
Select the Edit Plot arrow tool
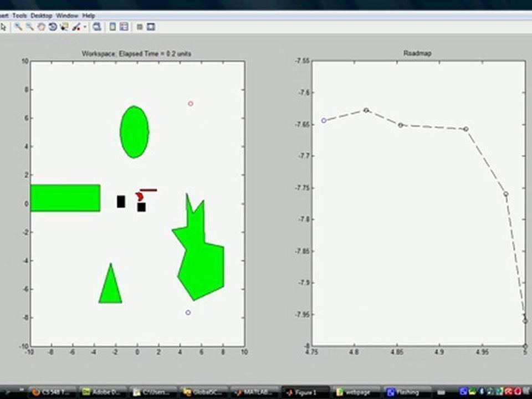pyautogui.click(x=3, y=27)
